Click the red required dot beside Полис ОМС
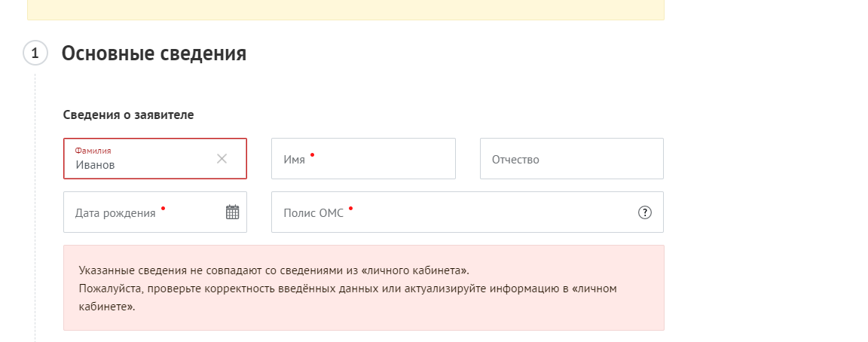This screenshot has width=868, height=342. 350,208
